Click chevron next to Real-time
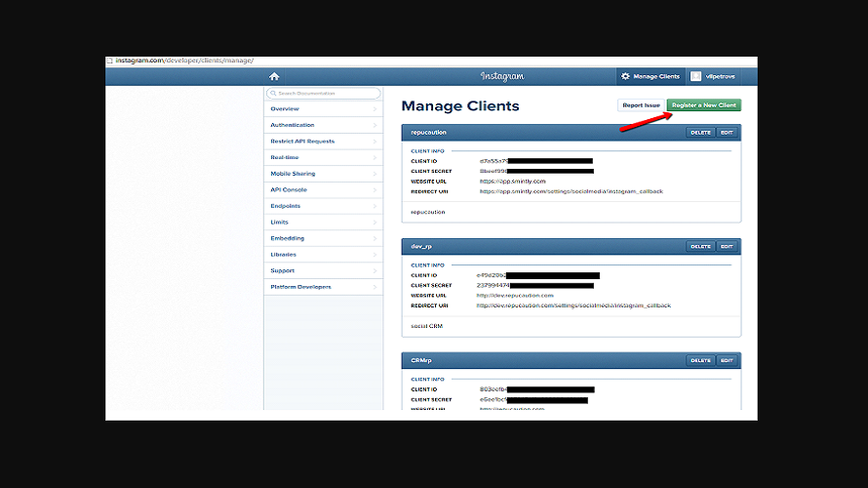Screen dimensions: 868x488 pyautogui.click(x=375, y=157)
